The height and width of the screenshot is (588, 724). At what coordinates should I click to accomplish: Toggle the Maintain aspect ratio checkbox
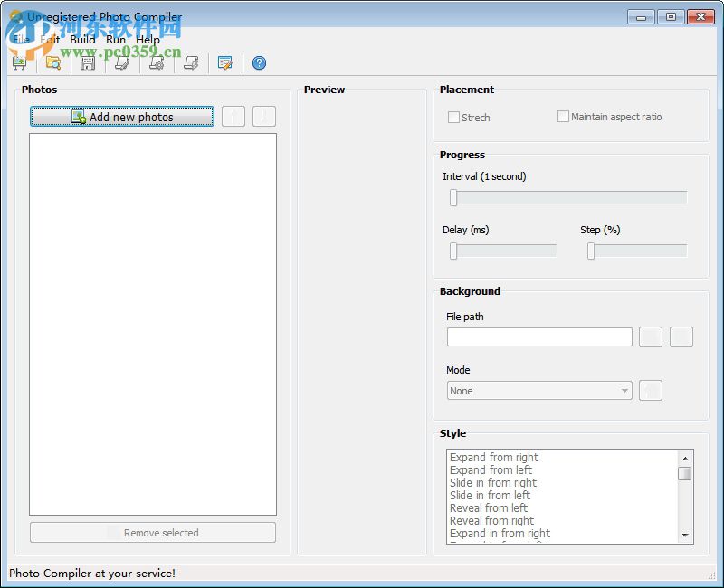[563, 117]
